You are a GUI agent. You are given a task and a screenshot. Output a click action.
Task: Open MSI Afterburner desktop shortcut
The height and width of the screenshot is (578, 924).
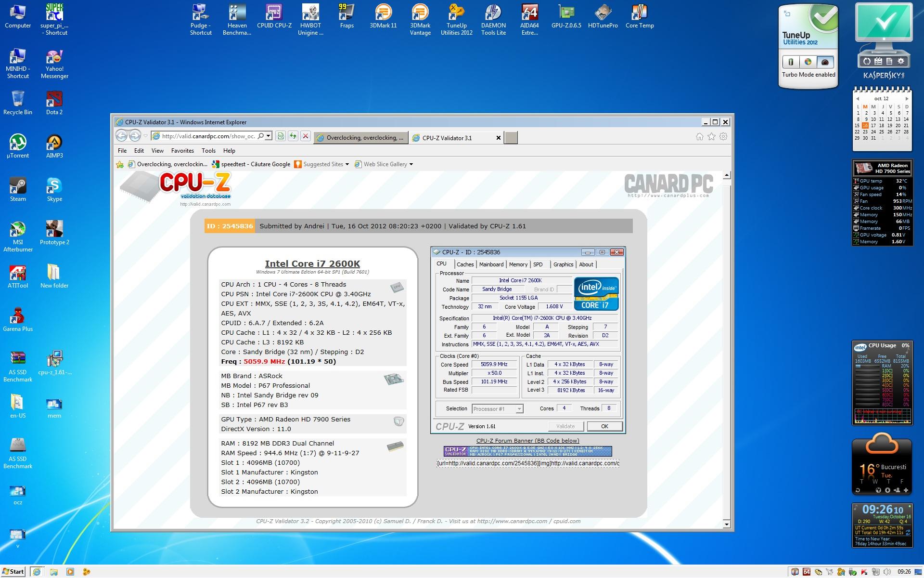18,236
